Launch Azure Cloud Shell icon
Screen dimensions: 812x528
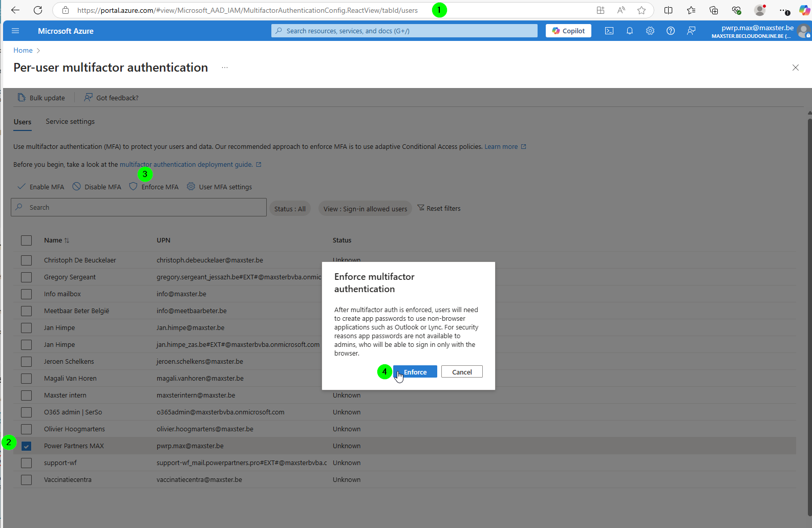tap(609, 31)
